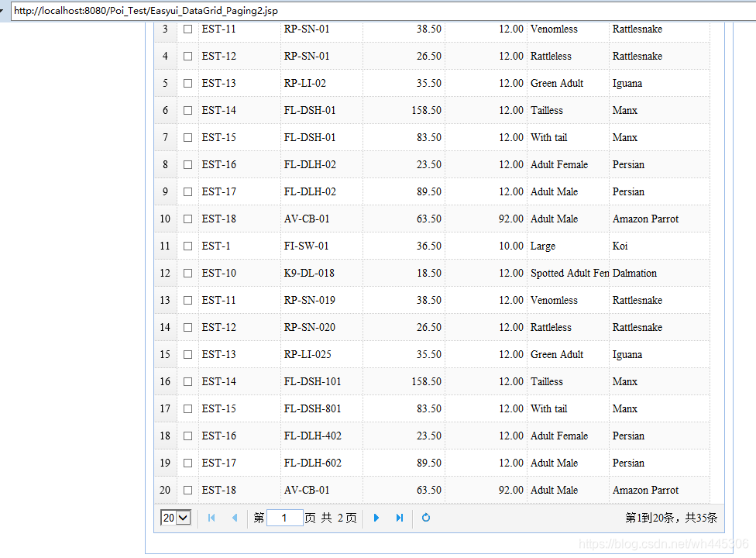The height and width of the screenshot is (558, 756).
Task: Click unit cost 10.00 cell
Action: (486, 246)
